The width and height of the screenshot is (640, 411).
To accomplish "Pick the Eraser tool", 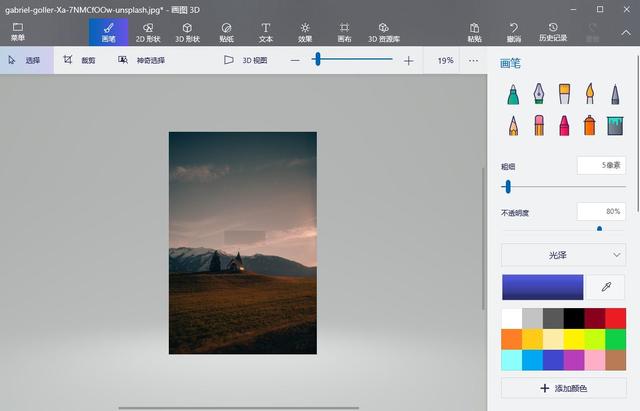I will pos(538,126).
